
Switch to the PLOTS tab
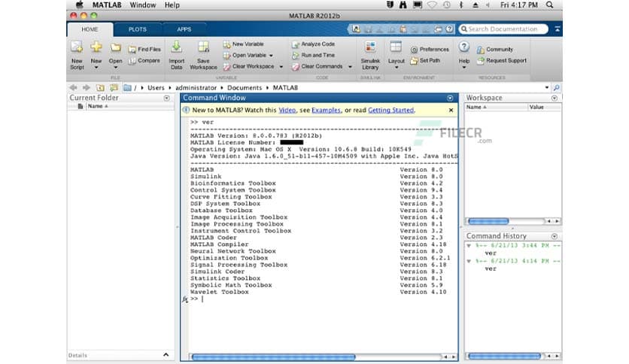137,29
